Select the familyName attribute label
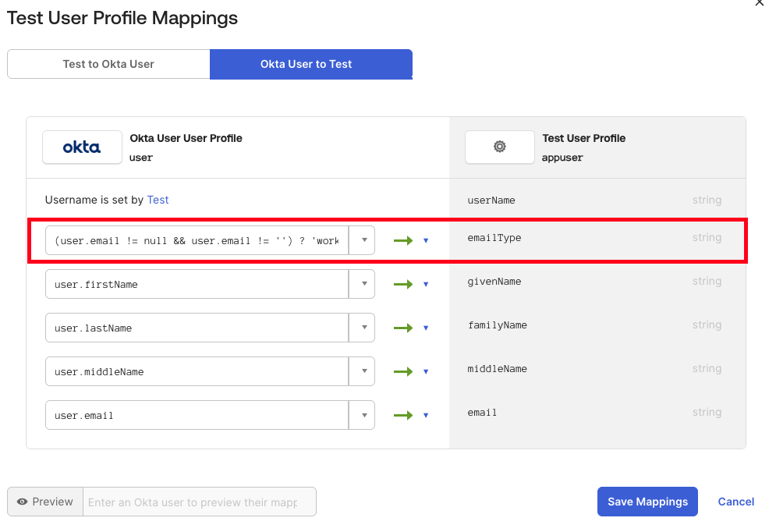The image size is (776, 532). coord(498,325)
